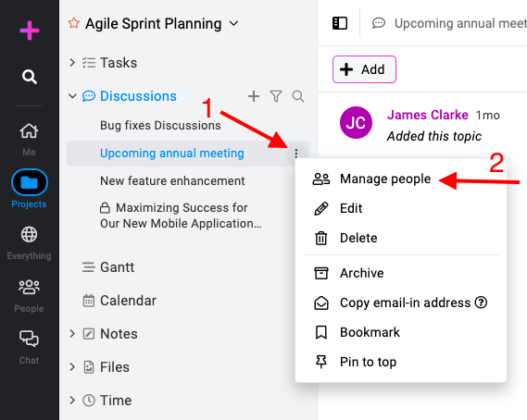Click the pink plus quick-add icon

pyautogui.click(x=30, y=31)
